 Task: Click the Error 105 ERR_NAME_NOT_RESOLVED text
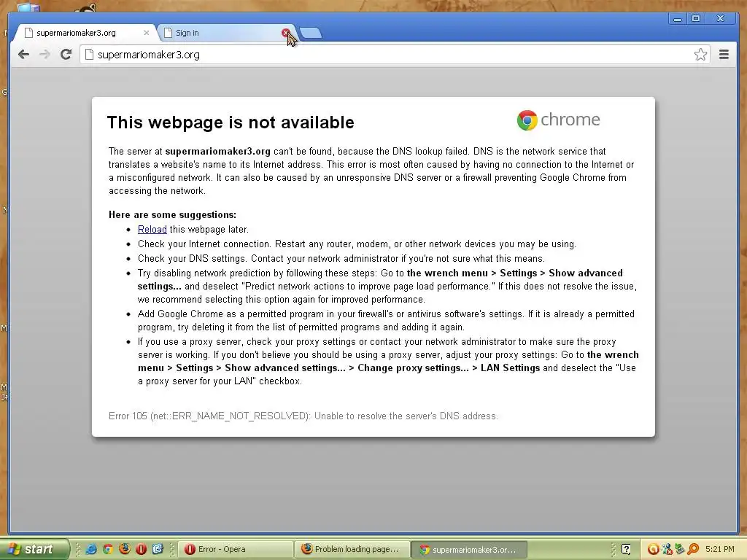point(303,416)
